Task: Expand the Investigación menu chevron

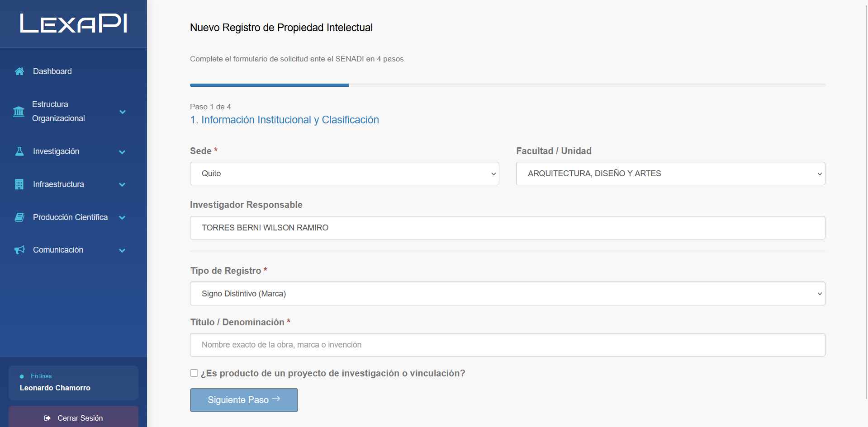Action: tap(122, 152)
